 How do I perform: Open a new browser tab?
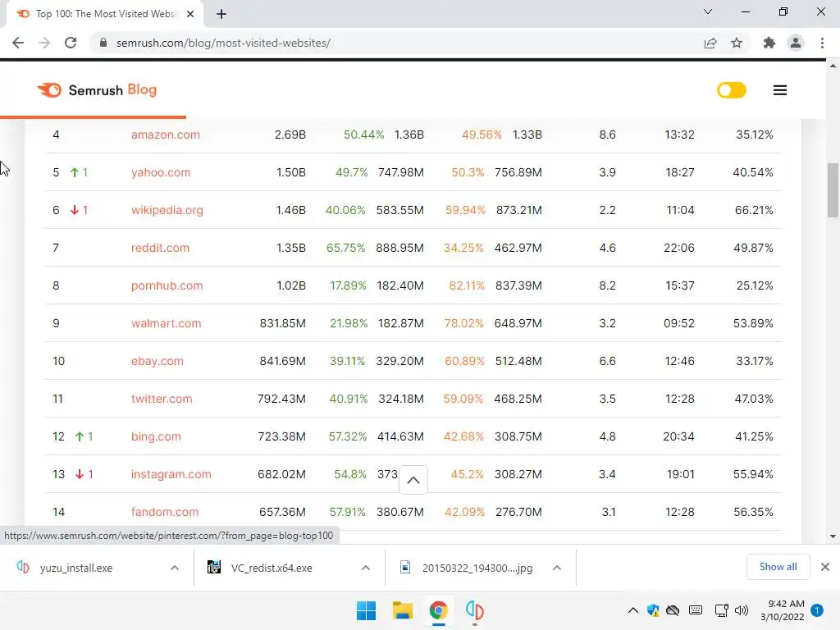coord(221,14)
